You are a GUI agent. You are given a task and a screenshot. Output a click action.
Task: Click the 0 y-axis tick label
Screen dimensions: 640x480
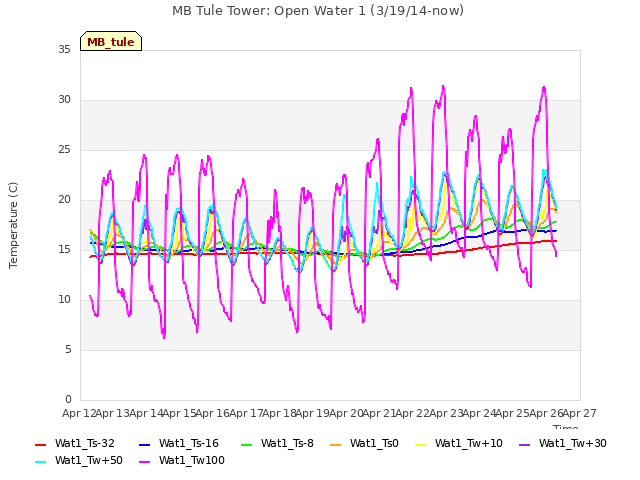(68, 400)
